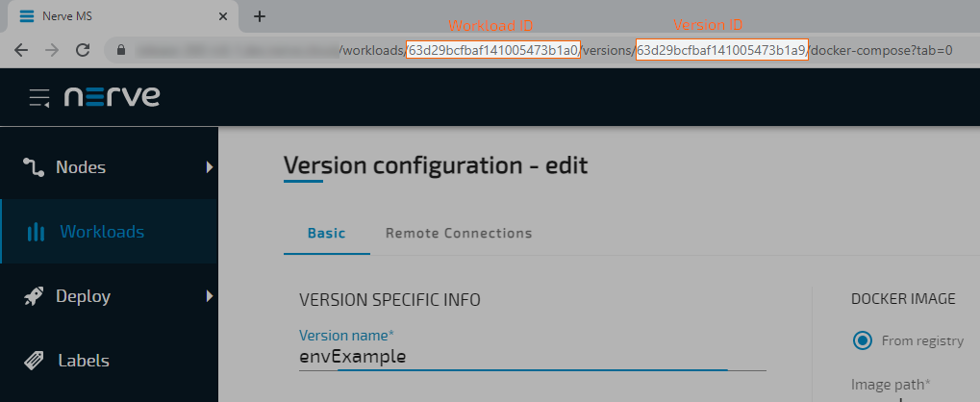Image resolution: width=980 pixels, height=402 pixels.
Task: Open Workloads in the sidebar
Action: click(x=101, y=232)
